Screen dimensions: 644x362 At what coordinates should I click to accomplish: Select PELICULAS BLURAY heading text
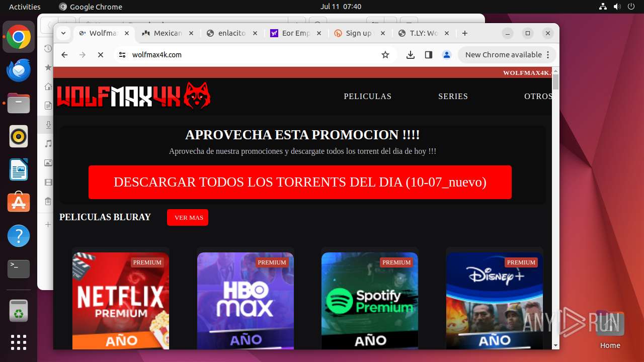105,217
